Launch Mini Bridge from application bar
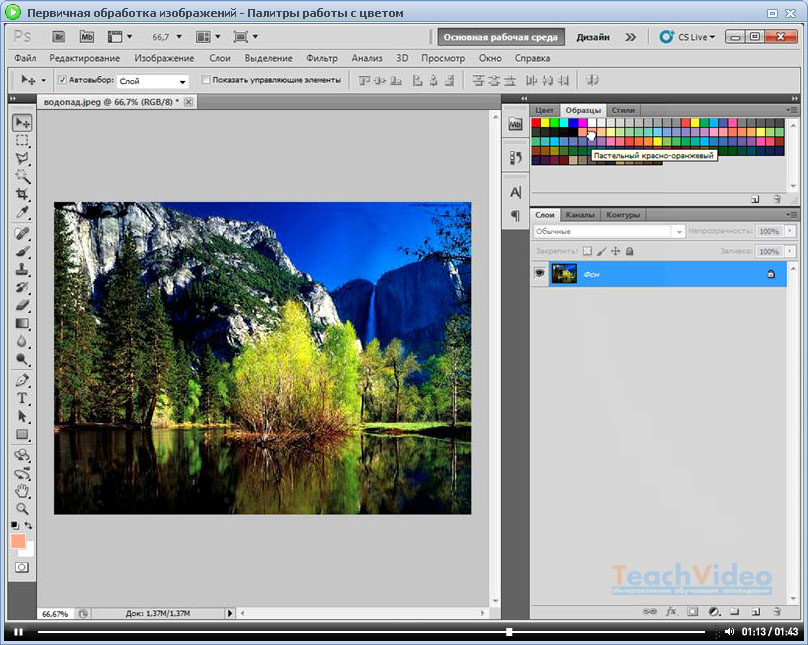Screen dimensions: 808x645 (87, 37)
